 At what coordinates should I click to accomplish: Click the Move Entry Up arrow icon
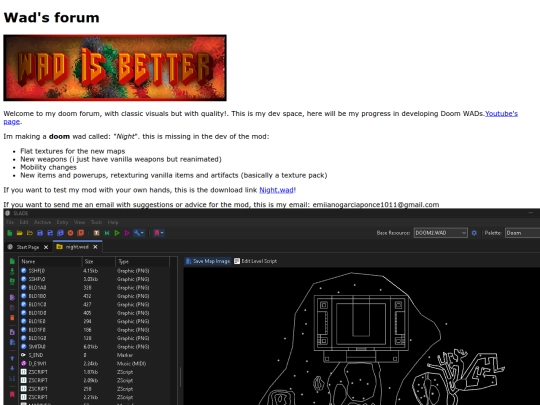click(x=12, y=359)
